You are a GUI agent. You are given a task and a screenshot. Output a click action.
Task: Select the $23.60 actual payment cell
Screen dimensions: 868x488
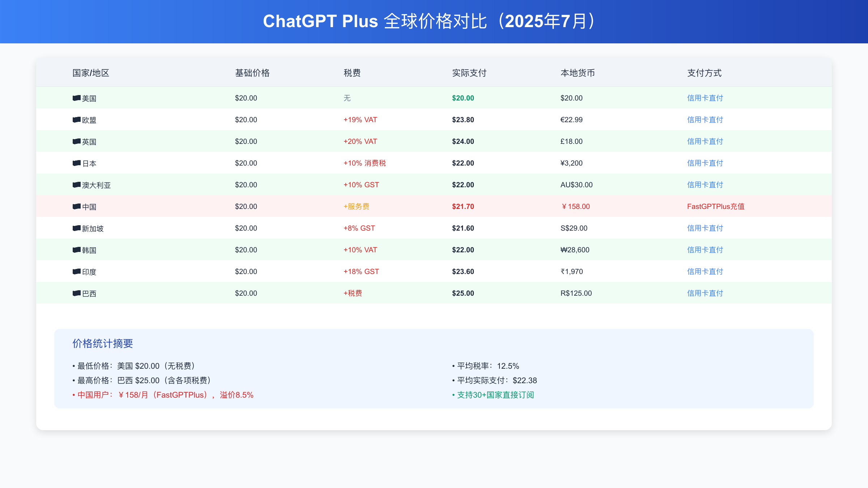tap(463, 271)
